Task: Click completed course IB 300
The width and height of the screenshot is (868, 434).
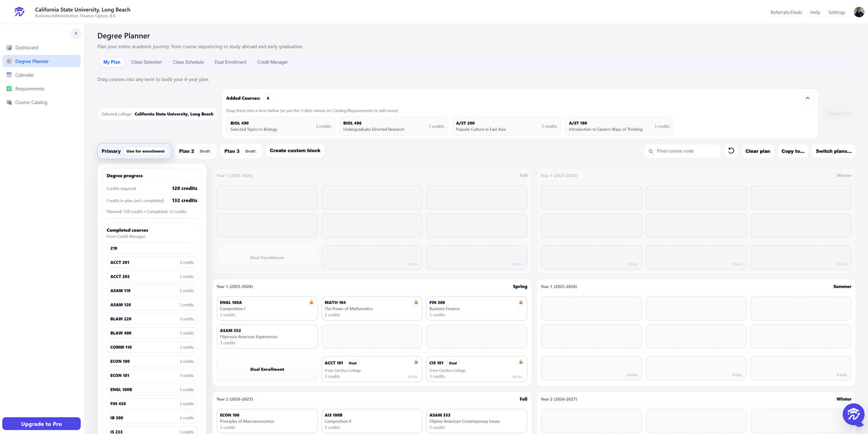Action: click(152, 418)
